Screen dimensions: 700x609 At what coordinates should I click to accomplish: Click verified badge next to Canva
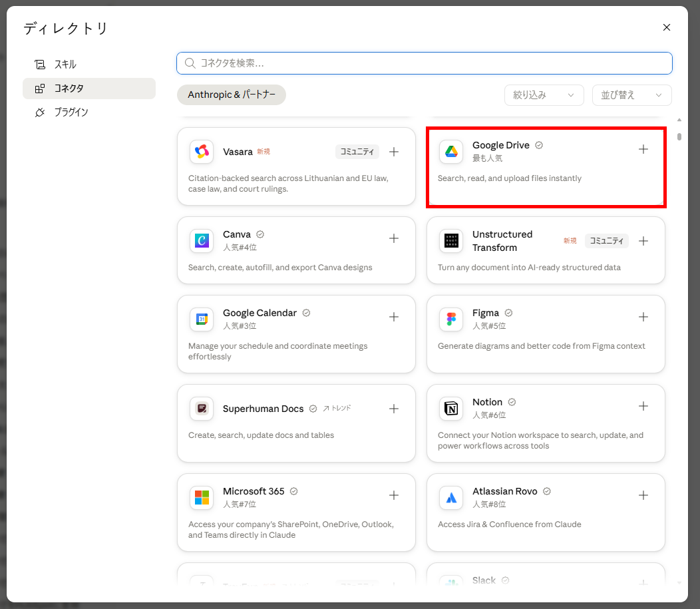click(260, 234)
